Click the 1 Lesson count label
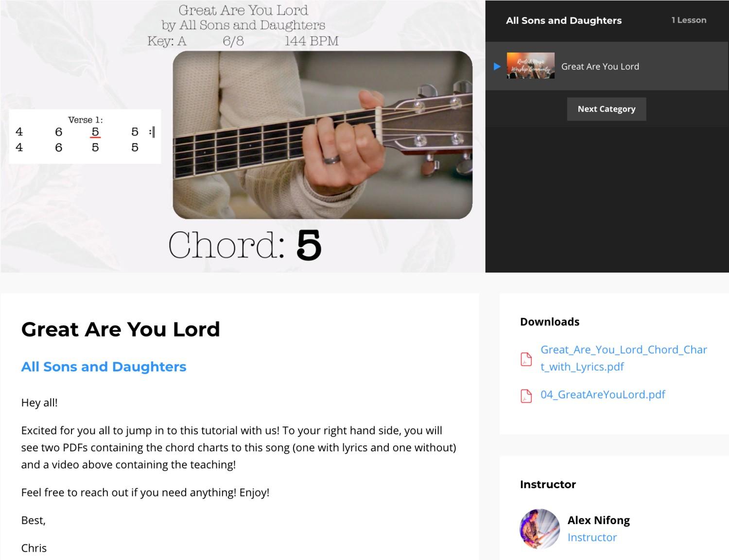Image resolution: width=729 pixels, height=560 pixels. [689, 20]
